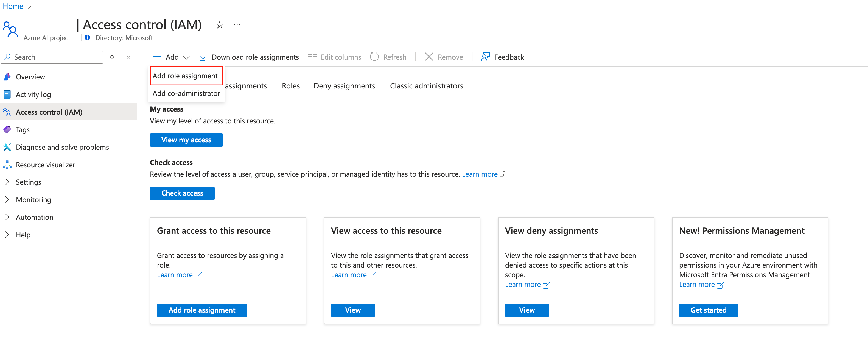
Task: Open Resource visualizer in sidebar
Action: [45, 165]
